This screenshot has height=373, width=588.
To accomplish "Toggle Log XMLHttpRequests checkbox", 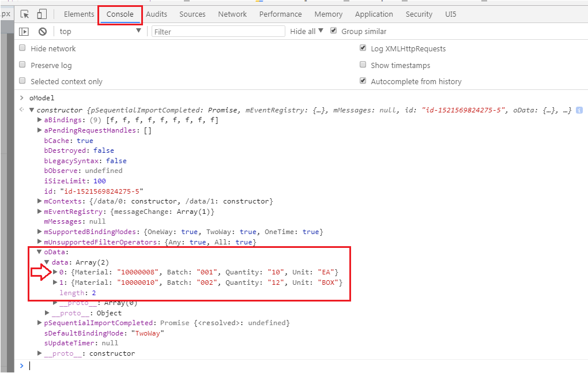I will [363, 48].
